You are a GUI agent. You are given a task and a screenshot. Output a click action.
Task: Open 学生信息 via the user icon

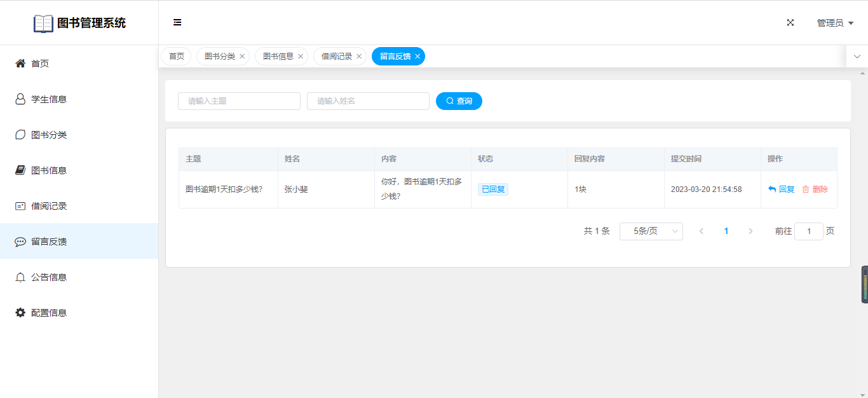pos(20,99)
